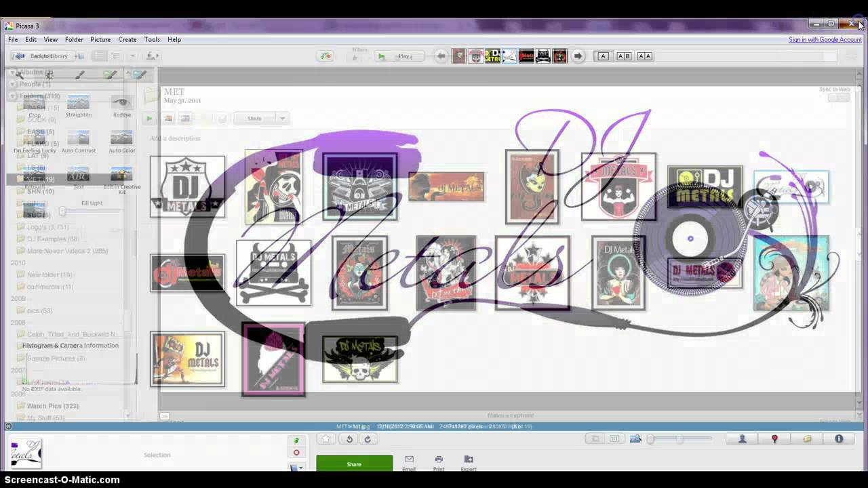This screenshot has width=868, height=488.
Task: Select the Straighten tool
Action: click(x=78, y=105)
